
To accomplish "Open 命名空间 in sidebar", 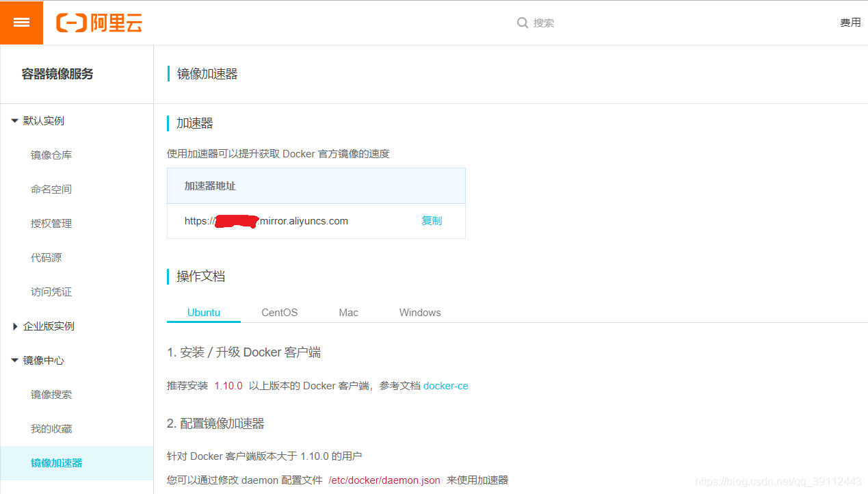I will tap(51, 190).
